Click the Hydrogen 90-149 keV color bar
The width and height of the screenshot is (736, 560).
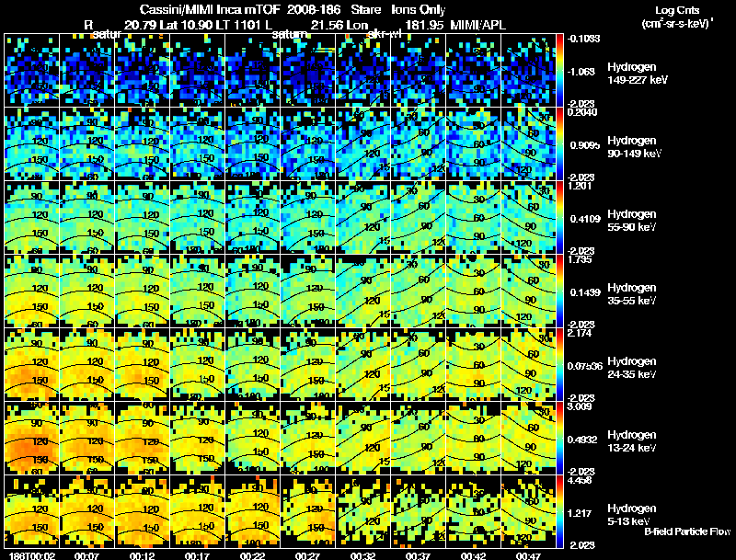(x=559, y=144)
